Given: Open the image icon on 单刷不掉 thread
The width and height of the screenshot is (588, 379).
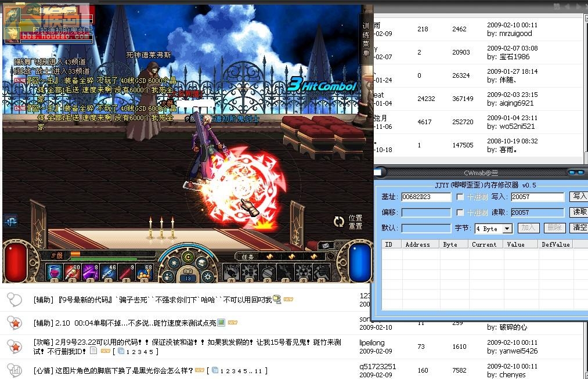Looking at the screenshot, I should pyautogui.click(x=221, y=322).
